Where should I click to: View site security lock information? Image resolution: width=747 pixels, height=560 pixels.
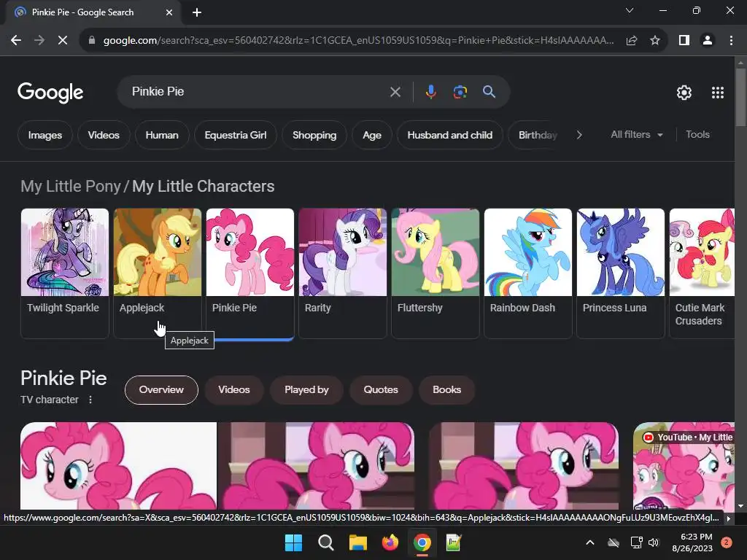(92, 41)
